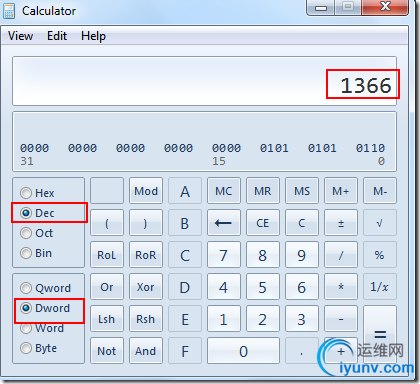This screenshot has height=384, width=420.
Task: Click the close parenthesis button
Action: coord(146,223)
